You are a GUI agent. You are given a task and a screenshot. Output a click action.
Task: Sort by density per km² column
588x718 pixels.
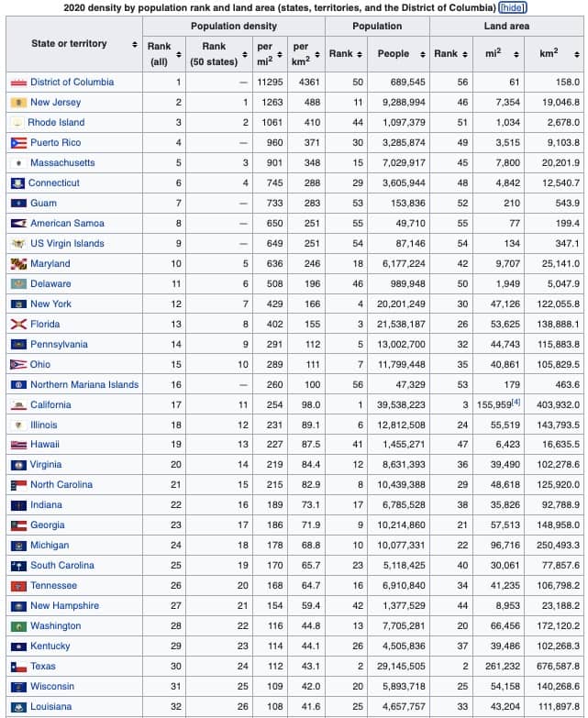click(x=317, y=54)
